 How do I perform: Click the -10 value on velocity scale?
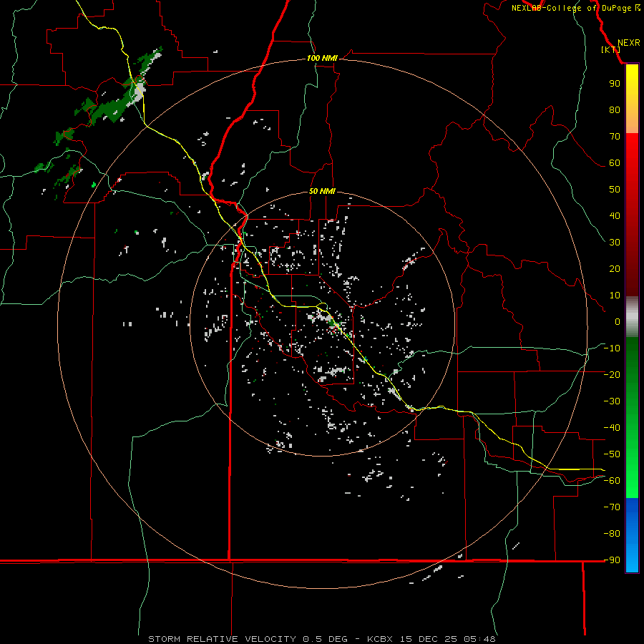coord(612,348)
